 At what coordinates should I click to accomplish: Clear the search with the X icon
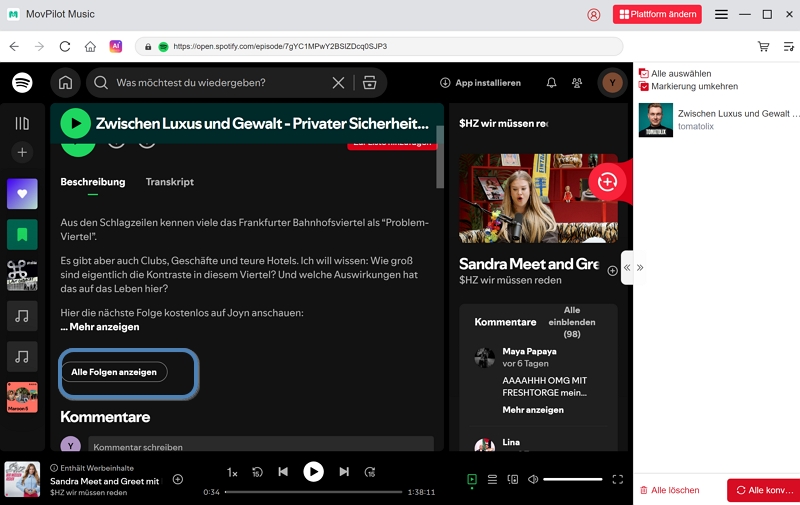(338, 83)
